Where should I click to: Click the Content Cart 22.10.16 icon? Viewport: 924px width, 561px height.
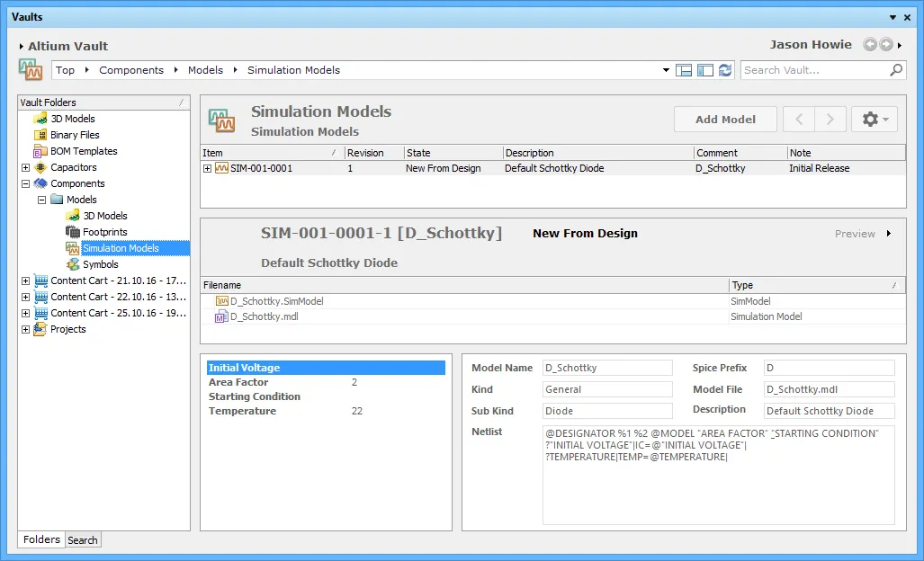pos(40,297)
